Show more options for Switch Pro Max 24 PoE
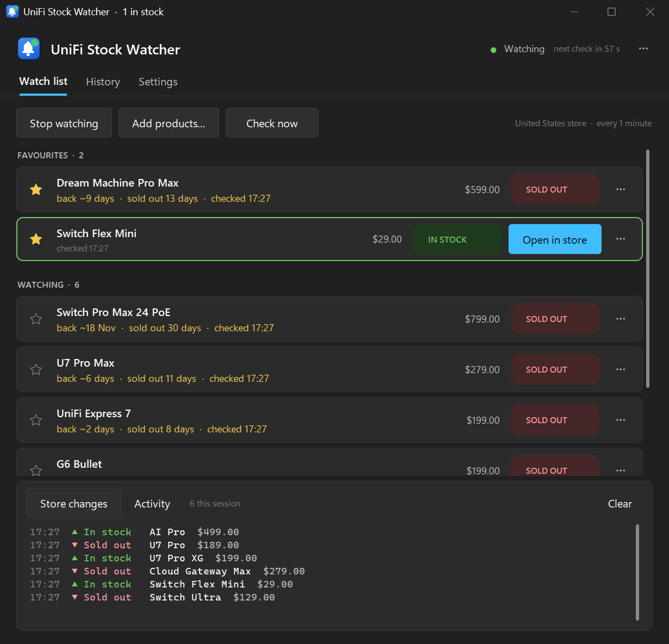Image resolution: width=669 pixels, height=644 pixels. pyautogui.click(x=621, y=319)
